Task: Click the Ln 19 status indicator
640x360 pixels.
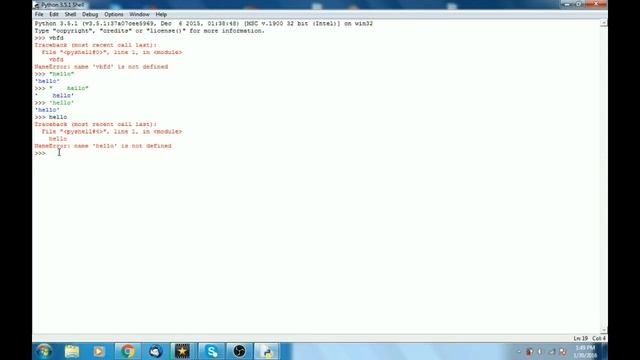Action: pyautogui.click(x=580, y=338)
